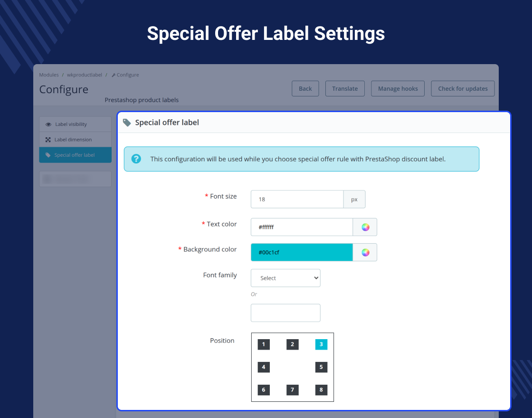Viewport: 532px width, 418px height.
Task: Click the Prestashop product labels subtitle
Action: 142,100
